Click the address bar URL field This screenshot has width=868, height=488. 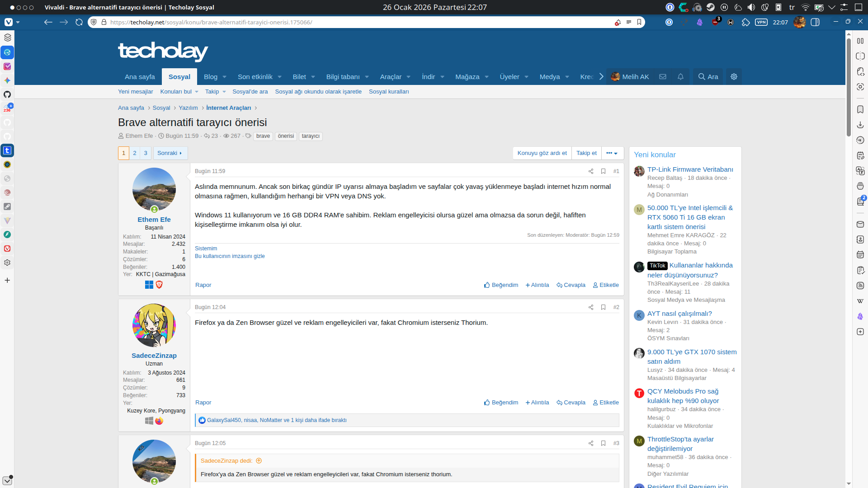pyautogui.click(x=362, y=22)
